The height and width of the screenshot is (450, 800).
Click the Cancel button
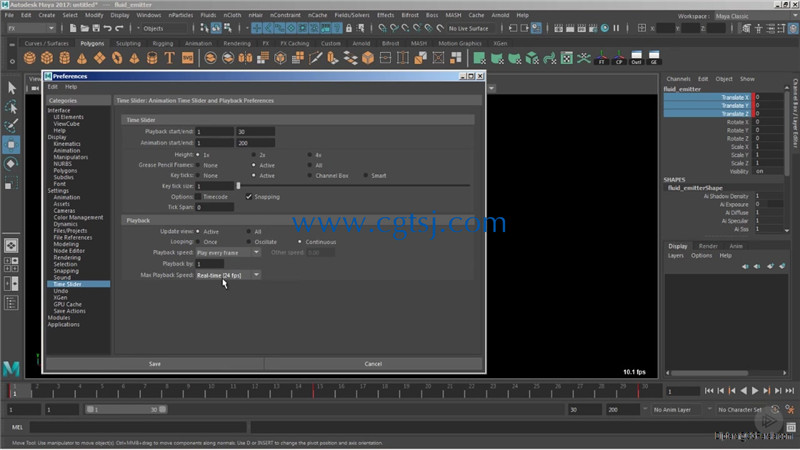(x=373, y=364)
